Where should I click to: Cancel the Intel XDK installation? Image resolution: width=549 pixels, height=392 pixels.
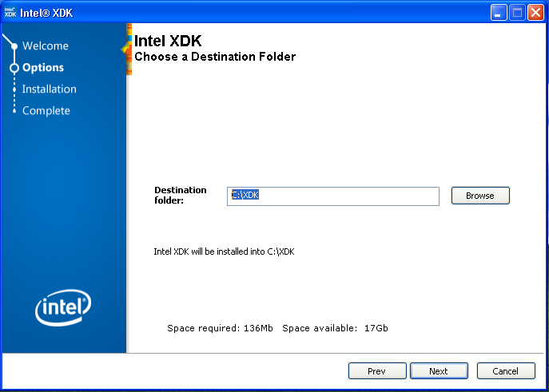click(x=506, y=370)
